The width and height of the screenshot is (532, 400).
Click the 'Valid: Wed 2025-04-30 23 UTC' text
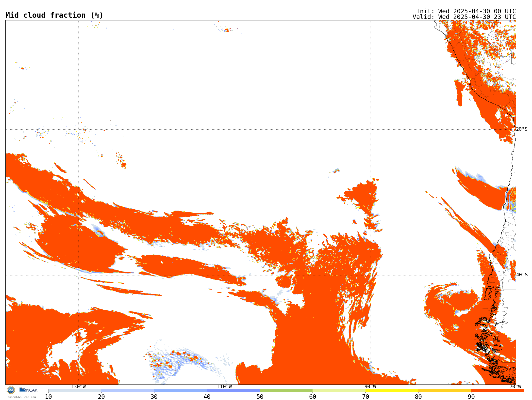point(464,17)
